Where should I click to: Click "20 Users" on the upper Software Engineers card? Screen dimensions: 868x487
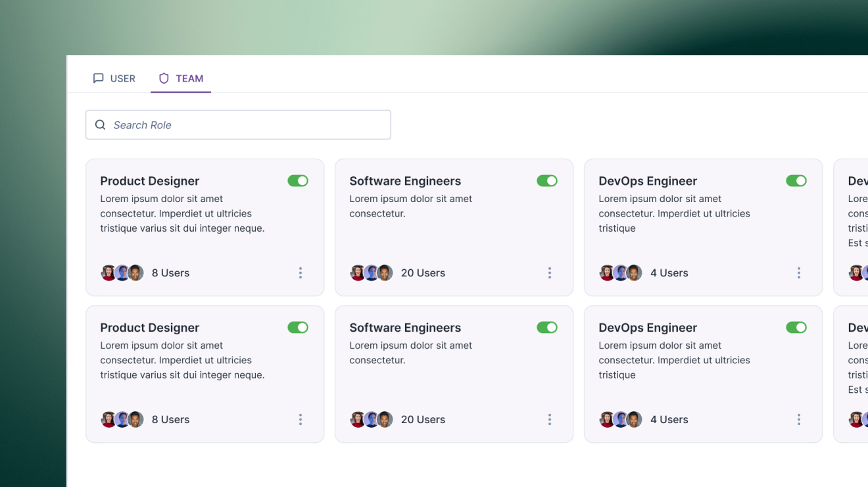423,273
